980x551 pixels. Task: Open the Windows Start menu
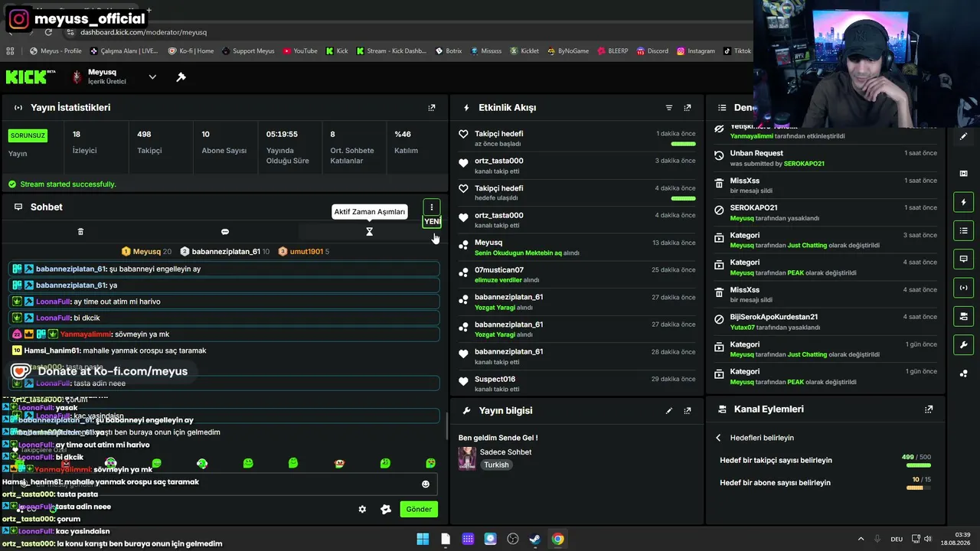click(423, 539)
